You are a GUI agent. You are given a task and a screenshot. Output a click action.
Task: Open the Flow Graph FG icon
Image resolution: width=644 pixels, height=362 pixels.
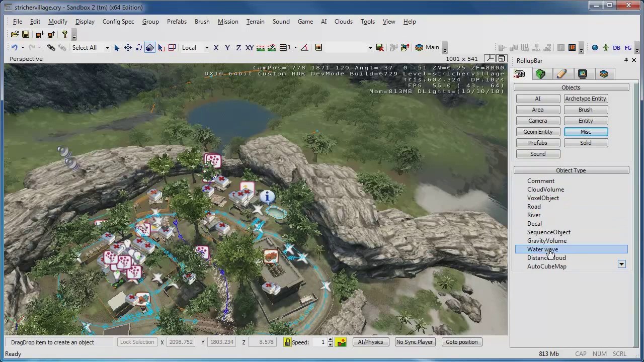click(x=628, y=48)
